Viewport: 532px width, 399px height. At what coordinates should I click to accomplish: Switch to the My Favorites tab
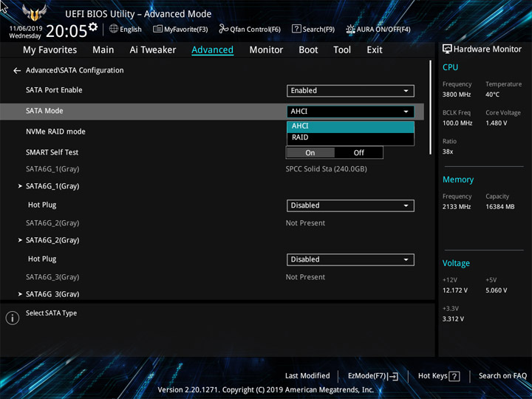[50, 50]
